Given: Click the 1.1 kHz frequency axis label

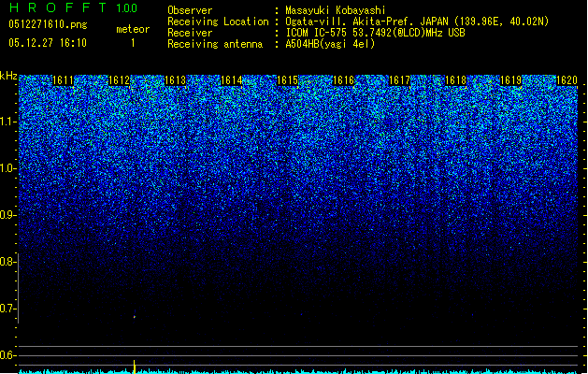Looking at the screenshot, I should click(x=7, y=122).
